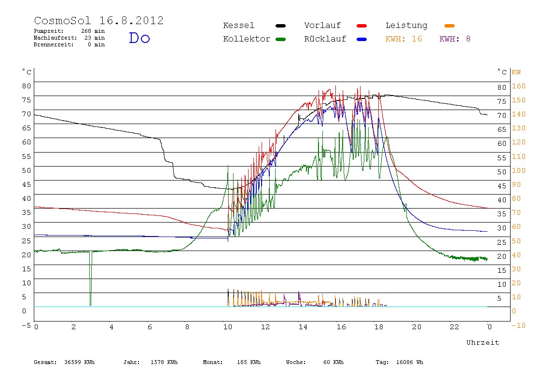The width and height of the screenshot is (554, 392).
Task: Select the 'CosmoSol 16.8.2012' title
Action: [x=98, y=20]
